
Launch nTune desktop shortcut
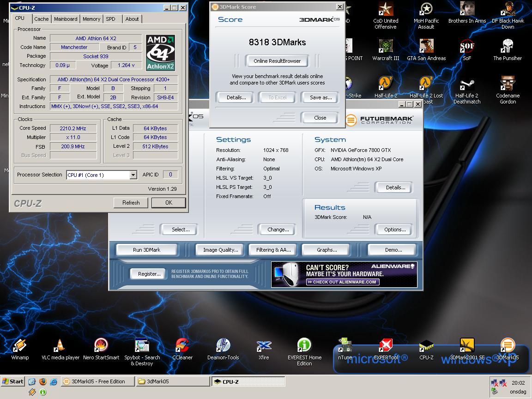[345, 349]
